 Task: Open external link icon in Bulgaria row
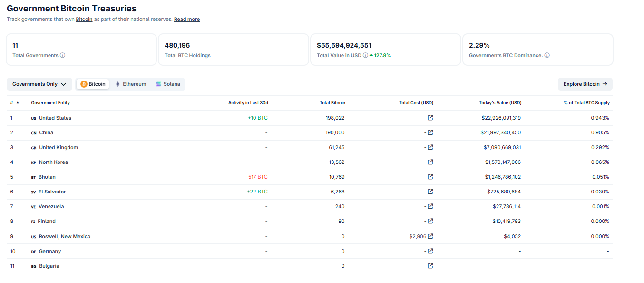click(x=430, y=266)
